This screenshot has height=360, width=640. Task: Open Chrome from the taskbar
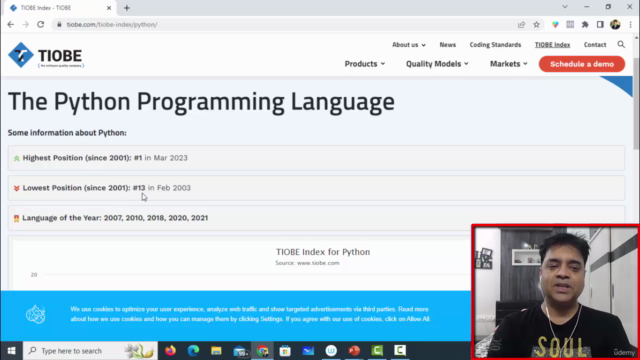tap(262, 351)
